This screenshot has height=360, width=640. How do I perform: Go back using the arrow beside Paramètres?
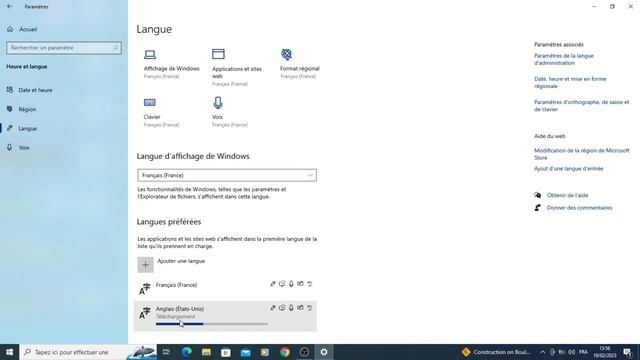tap(9, 7)
